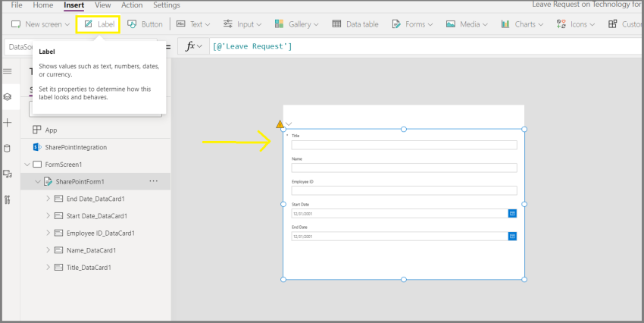Collapse SharePointForm1 node
644x323 pixels.
click(38, 181)
